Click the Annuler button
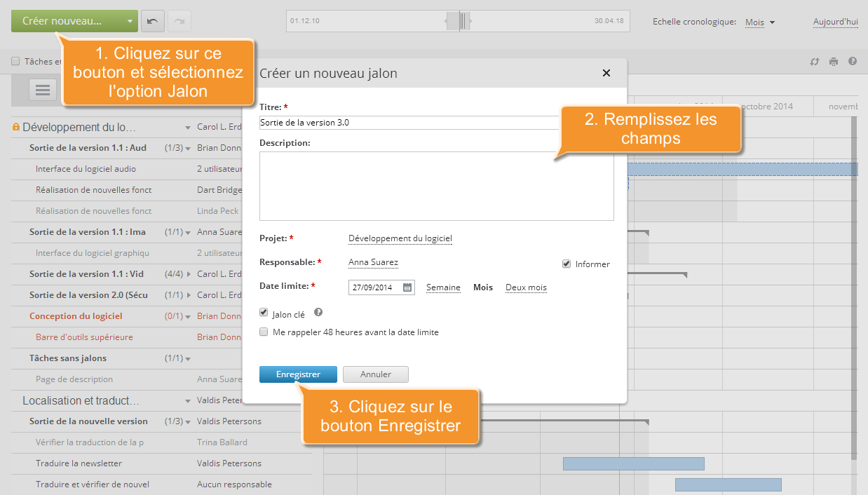The image size is (868, 495). tap(376, 374)
